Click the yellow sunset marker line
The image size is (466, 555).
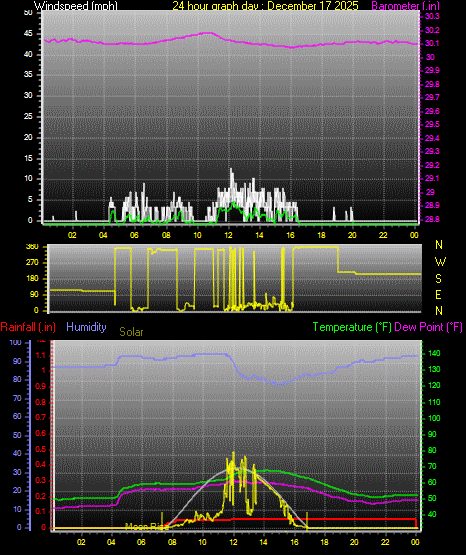307,521
